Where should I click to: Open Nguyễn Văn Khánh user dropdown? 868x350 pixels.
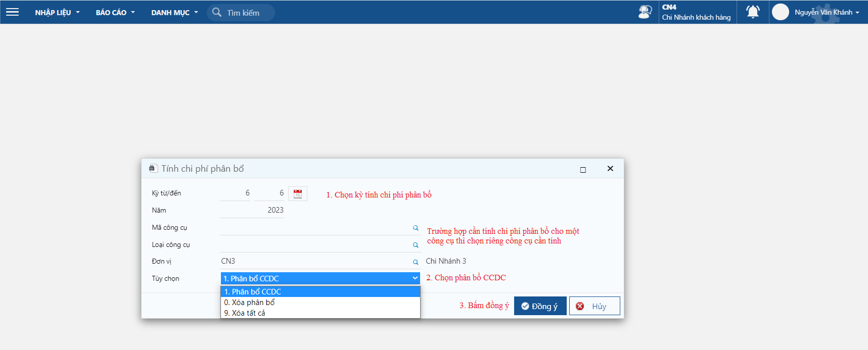[x=827, y=12]
